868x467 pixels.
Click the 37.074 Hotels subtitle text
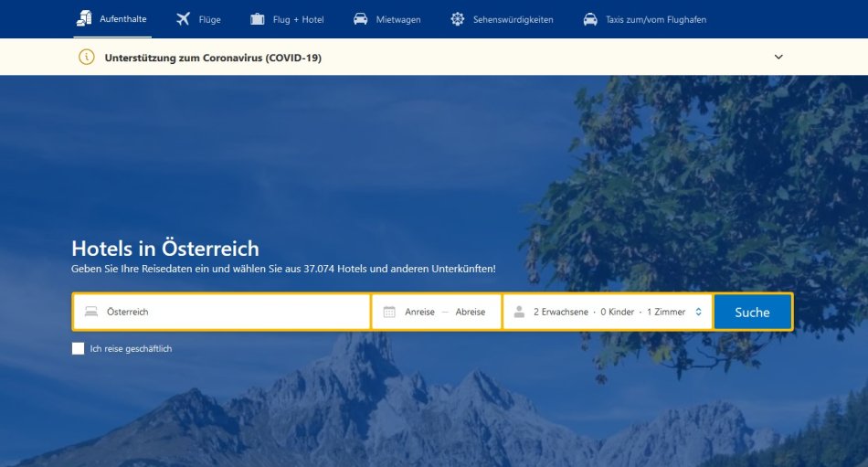click(x=283, y=269)
